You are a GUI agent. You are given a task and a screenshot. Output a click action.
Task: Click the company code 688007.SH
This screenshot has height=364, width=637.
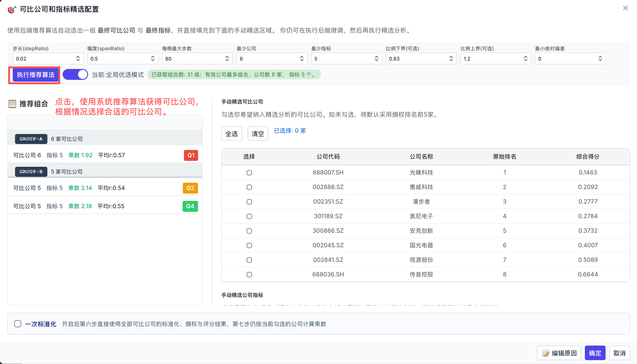(x=328, y=172)
